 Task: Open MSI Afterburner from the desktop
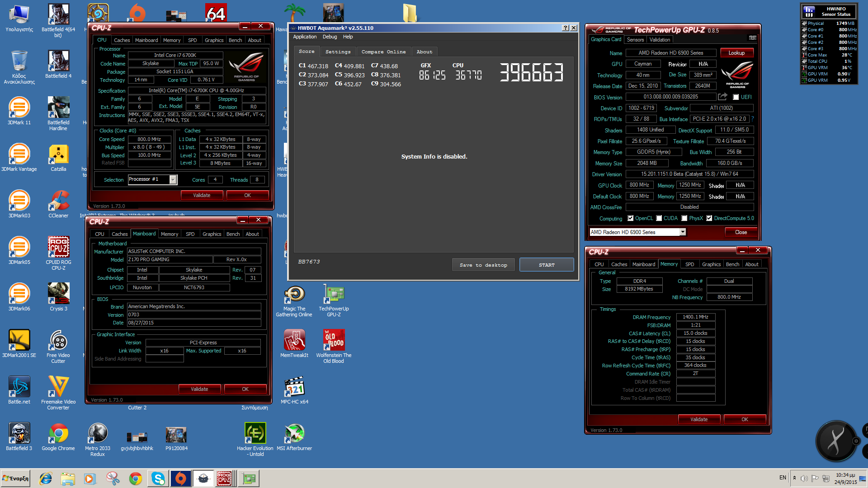coord(294,436)
